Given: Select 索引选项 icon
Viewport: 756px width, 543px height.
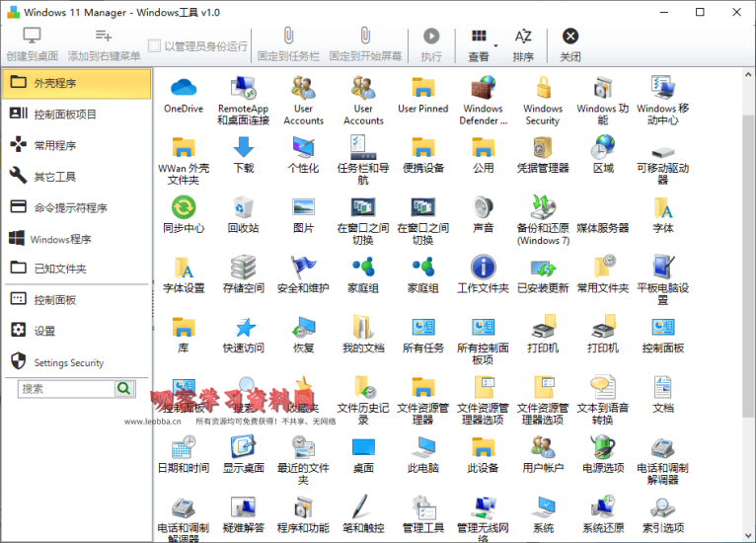Looking at the screenshot, I should click(x=663, y=506).
